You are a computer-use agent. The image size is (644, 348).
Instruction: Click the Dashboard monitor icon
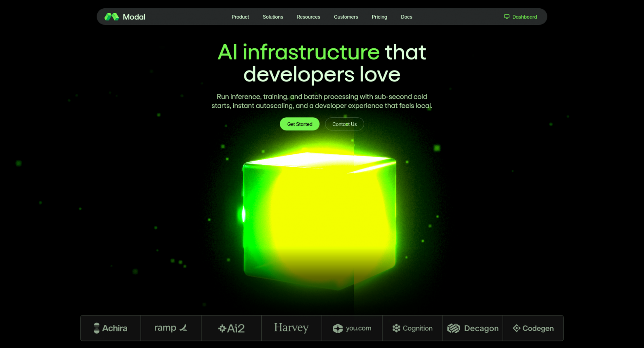click(x=507, y=17)
